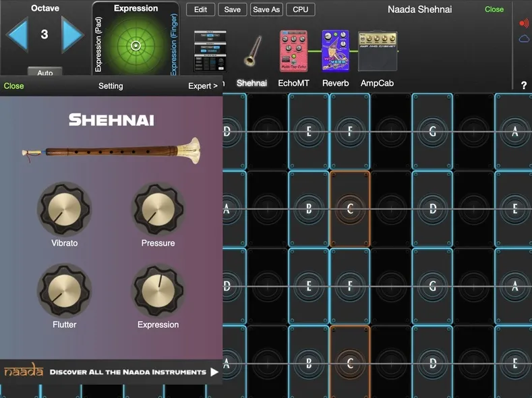Open the CPU meter button

click(301, 9)
